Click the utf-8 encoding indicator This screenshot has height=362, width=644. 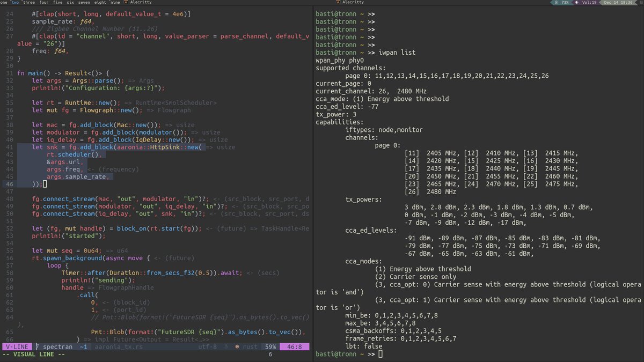click(208, 347)
